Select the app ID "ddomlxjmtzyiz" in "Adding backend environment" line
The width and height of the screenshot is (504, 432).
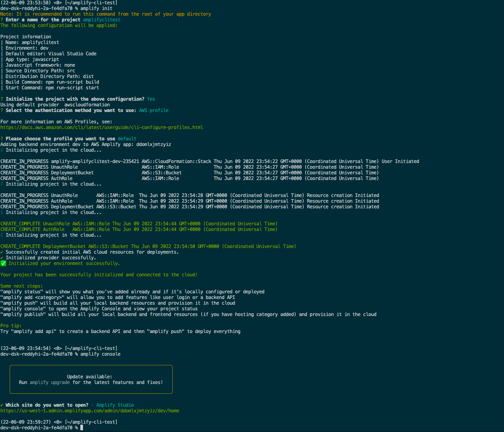pos(154,144)
